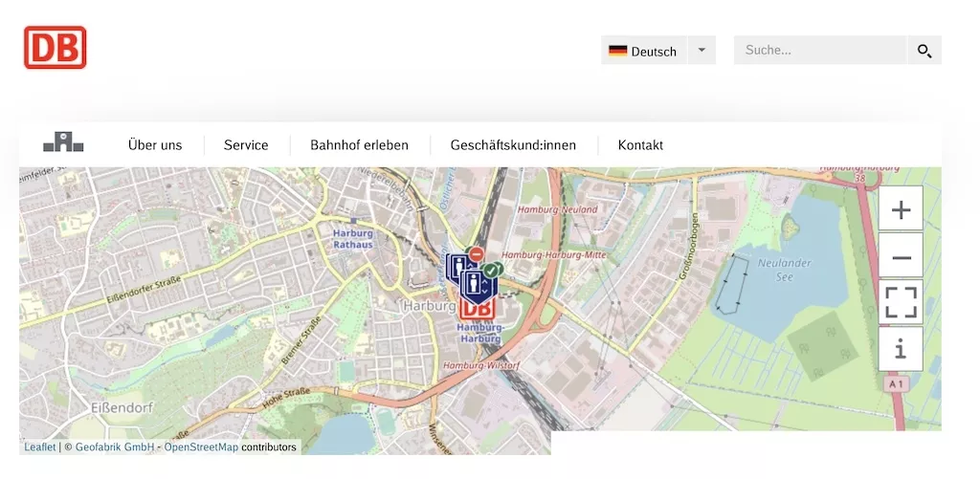This screenshot has height=479, width=980.
Task: Select the elevator marker with red status
Action: [464, 265]
